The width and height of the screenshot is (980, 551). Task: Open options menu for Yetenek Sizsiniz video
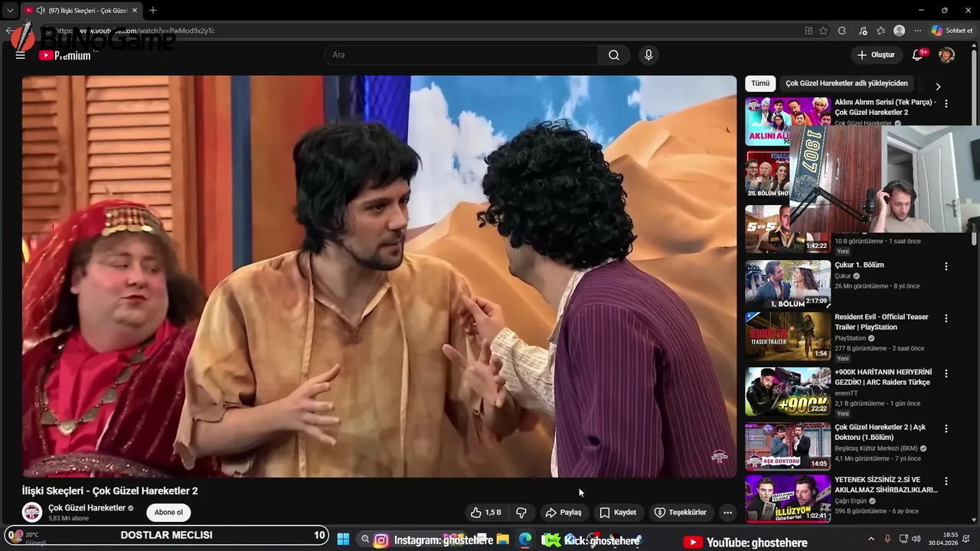(946, 481)
